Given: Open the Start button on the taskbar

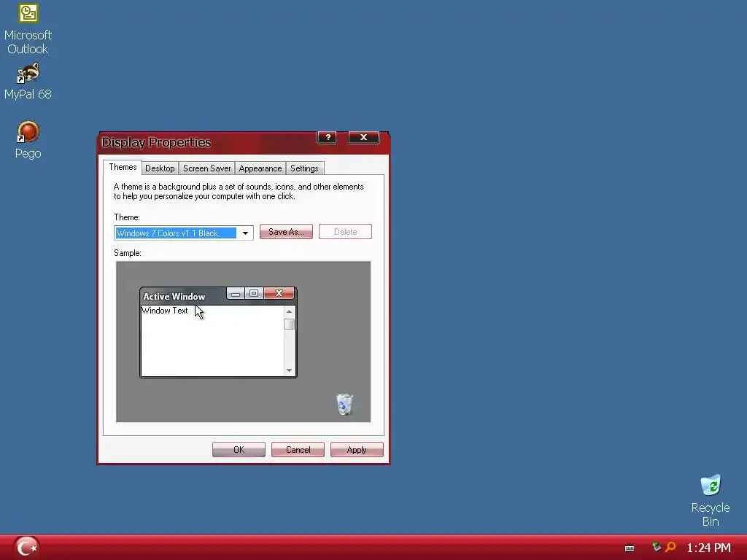Looking at the screenshot, I should (x=27, y=548).
